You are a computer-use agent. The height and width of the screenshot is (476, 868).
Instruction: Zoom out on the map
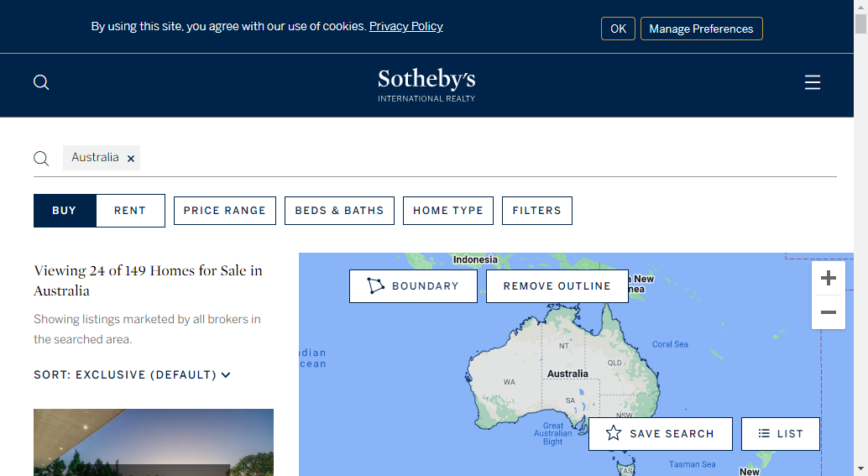coord(829,312)
